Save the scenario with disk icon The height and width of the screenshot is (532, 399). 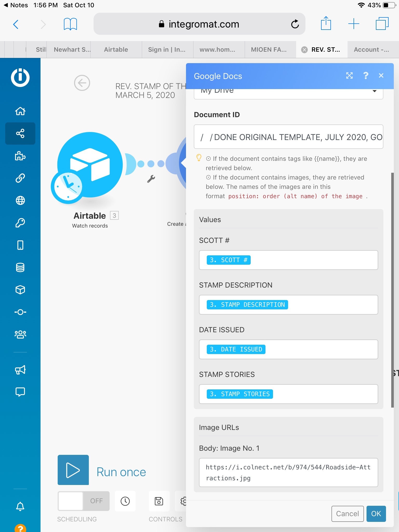tap(159, 501)
